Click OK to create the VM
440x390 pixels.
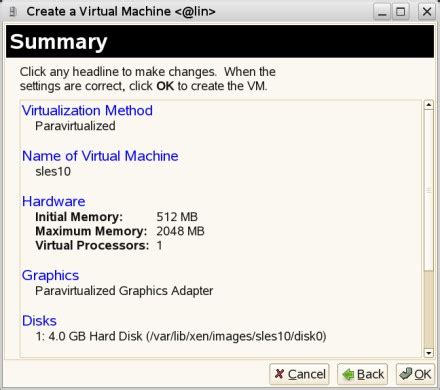click(416, 374)
